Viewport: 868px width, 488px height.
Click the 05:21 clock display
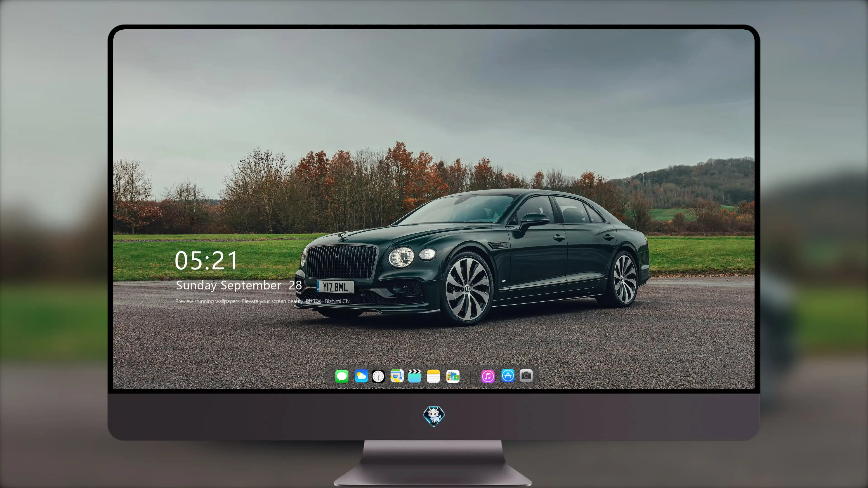[x=206, y=261]
